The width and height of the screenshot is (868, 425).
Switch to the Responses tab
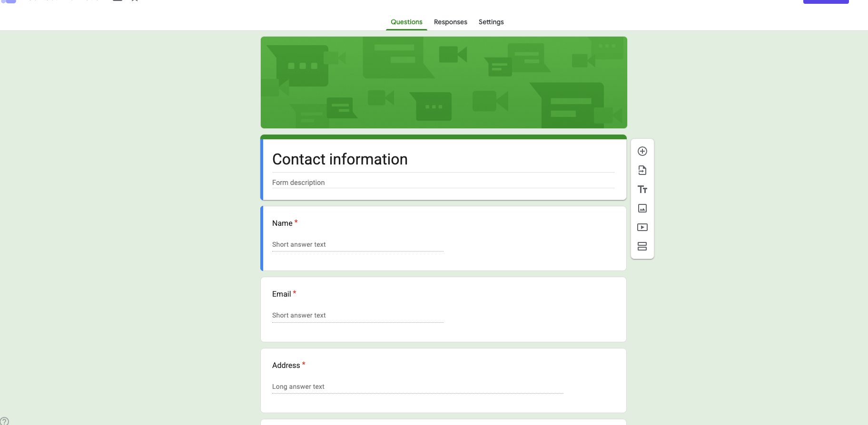click(x=451, y=22)
